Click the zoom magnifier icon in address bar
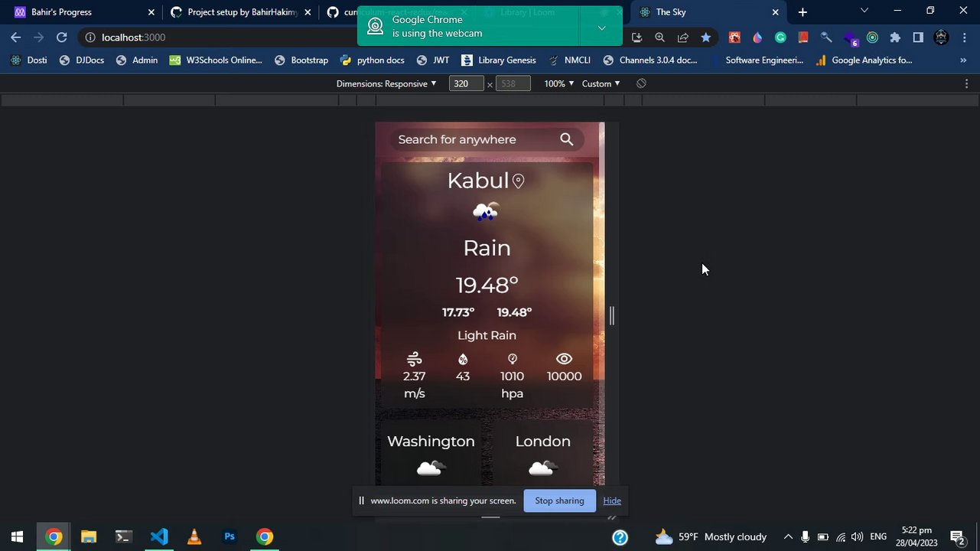 point(659,37)
